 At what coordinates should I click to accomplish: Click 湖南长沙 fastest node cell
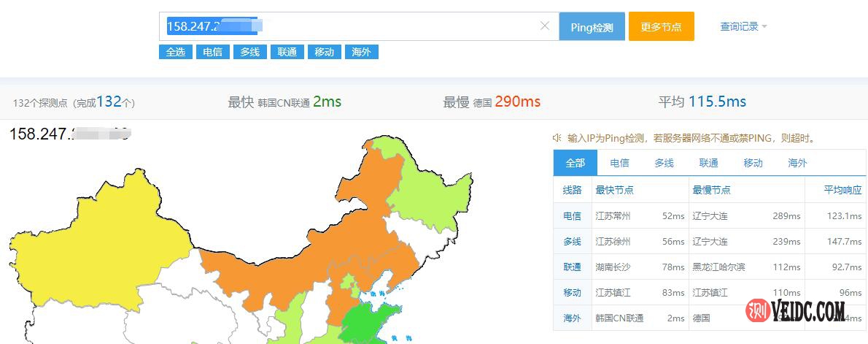pos(613,267)
